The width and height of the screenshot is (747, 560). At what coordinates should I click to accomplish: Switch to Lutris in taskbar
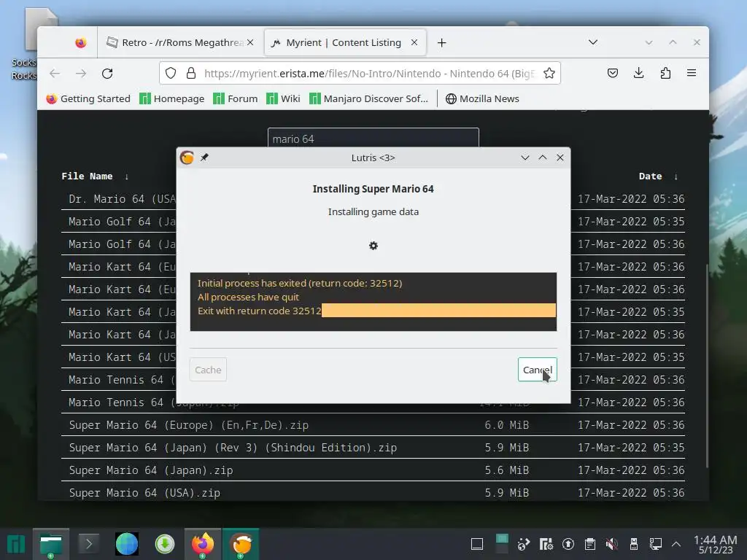click(x=241, y=544)
